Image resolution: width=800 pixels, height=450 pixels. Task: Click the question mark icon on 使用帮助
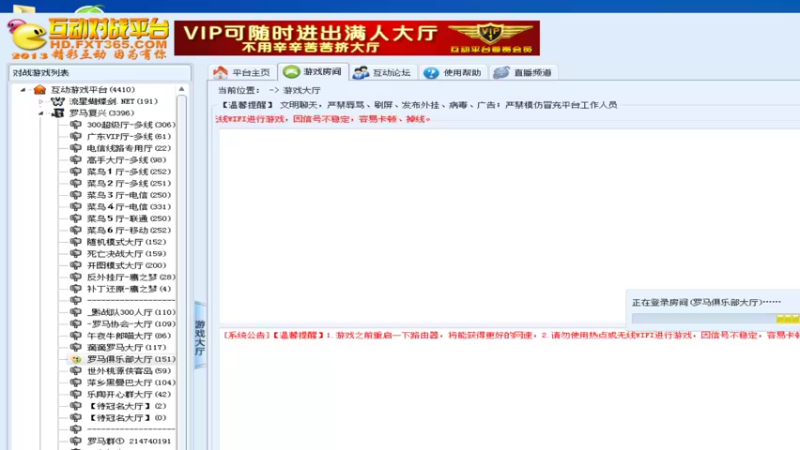coord(431,73)
